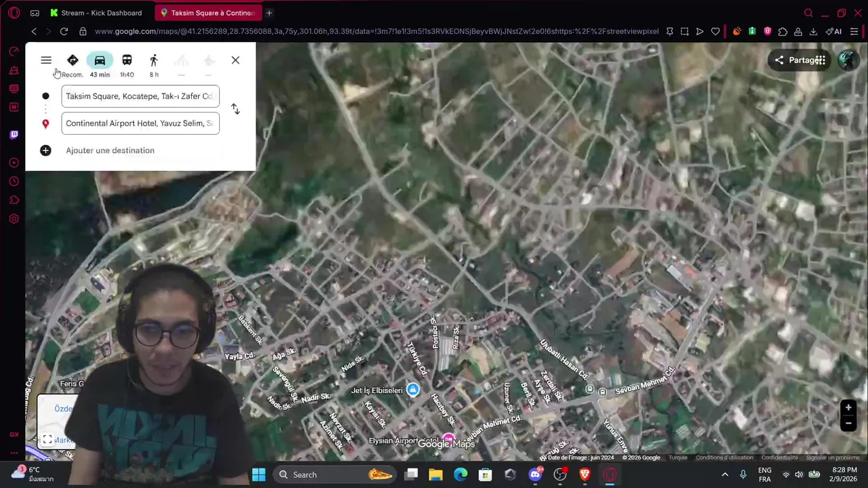The height and width of the screenshot is (488, 868).
Task: Bookmark the page with the heart icon
Action: [715, 31]
